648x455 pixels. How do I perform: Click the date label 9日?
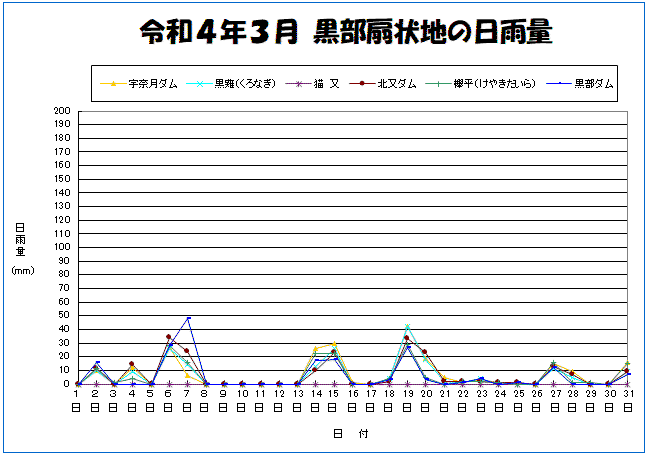pyautogui.click(x=223, y=400)
